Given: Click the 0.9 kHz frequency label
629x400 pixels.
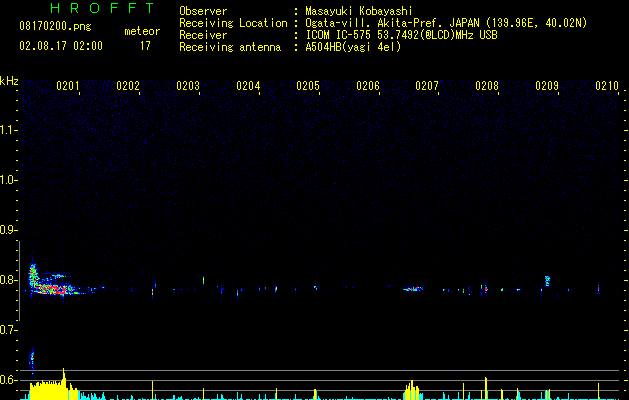Looking at the screenshot, I should 9,230.
